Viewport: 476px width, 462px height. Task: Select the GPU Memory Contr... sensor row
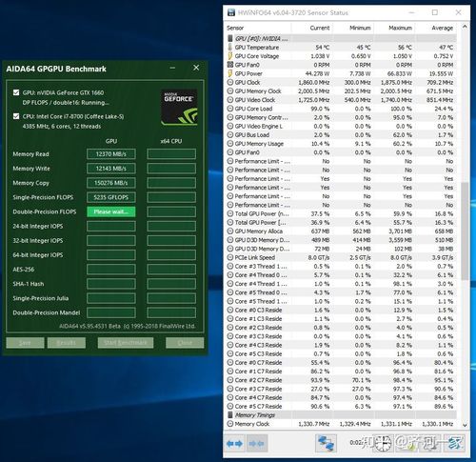[x=342, y=117]
